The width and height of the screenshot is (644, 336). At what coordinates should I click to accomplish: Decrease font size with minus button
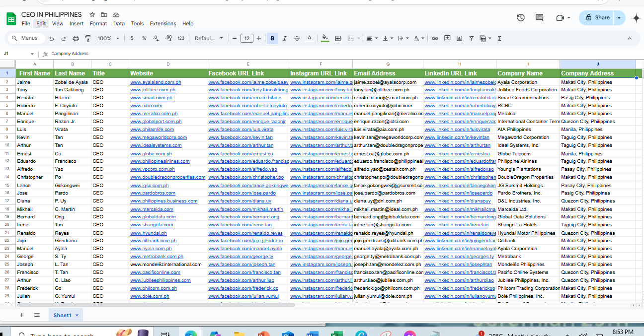(235, 38)
